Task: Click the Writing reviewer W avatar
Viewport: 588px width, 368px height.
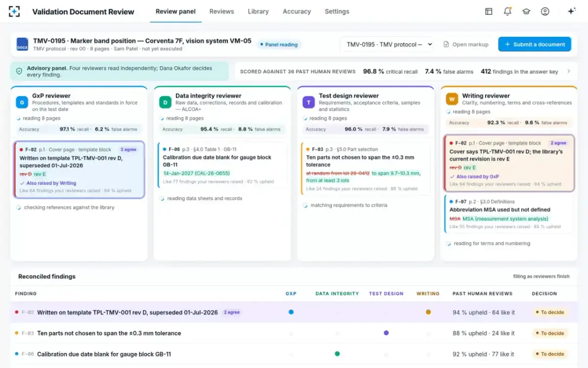Action: [452, 99]
